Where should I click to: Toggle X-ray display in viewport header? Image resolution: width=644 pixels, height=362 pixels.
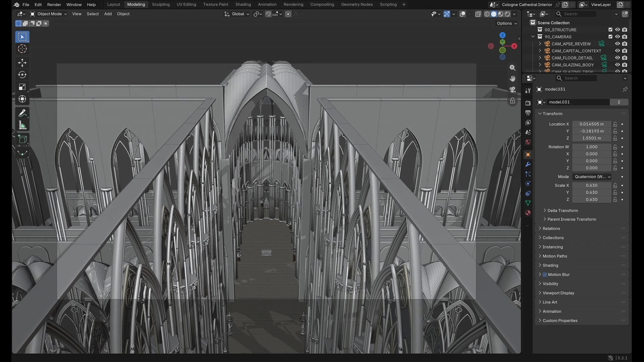[x=478, y=14]
